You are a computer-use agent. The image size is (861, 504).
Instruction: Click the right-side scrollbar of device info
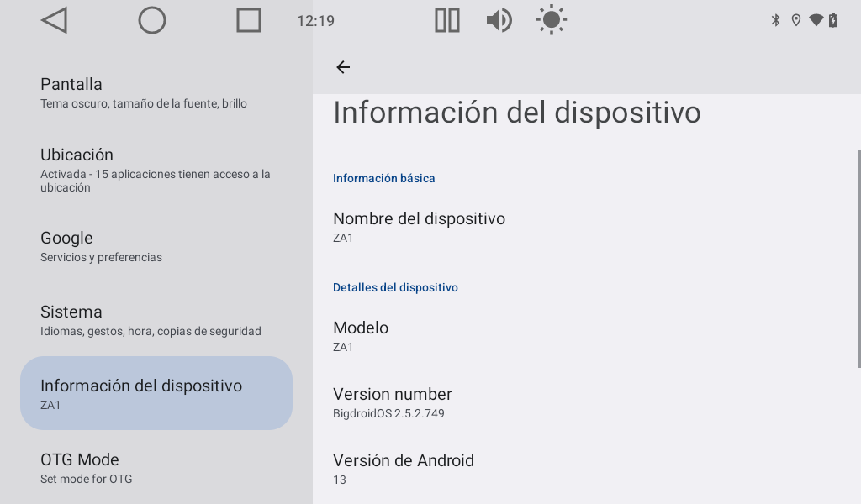(858, 259)
